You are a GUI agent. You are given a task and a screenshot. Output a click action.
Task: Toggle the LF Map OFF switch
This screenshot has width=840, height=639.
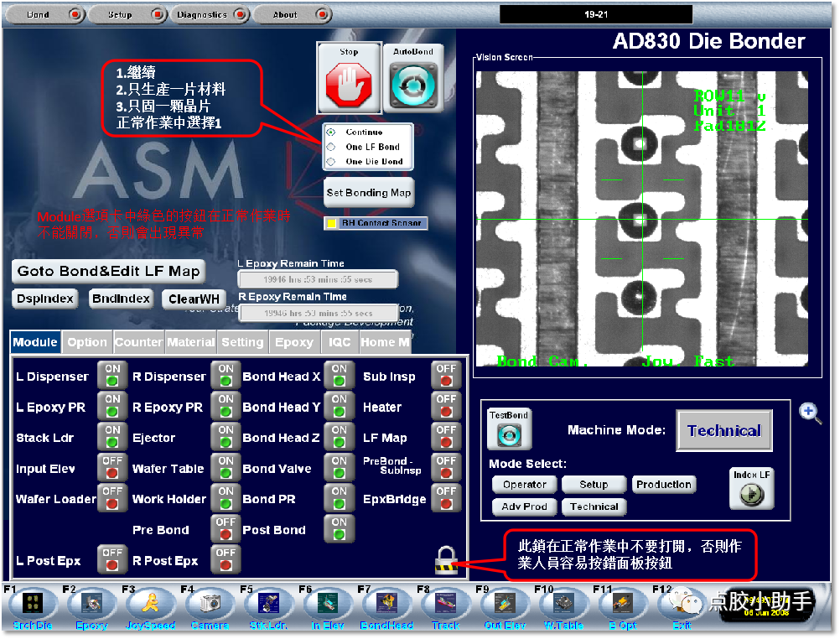point(446,437)
